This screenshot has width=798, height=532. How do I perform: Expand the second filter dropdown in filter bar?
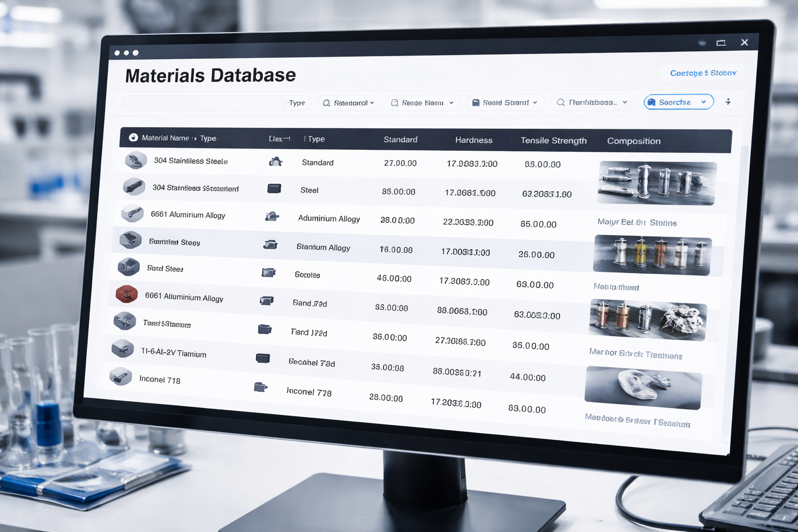click(422, 103)
